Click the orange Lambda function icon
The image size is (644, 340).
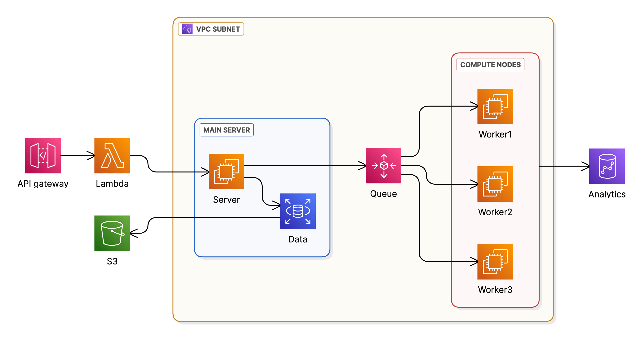(112, 156)
